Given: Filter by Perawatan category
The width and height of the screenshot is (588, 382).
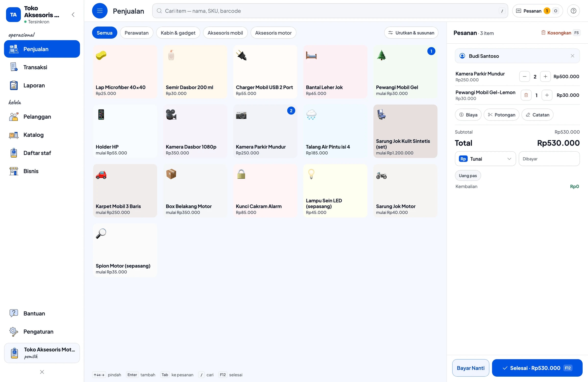Looking at the screenshot, I should pyautogui.click(x=136, y=33).
